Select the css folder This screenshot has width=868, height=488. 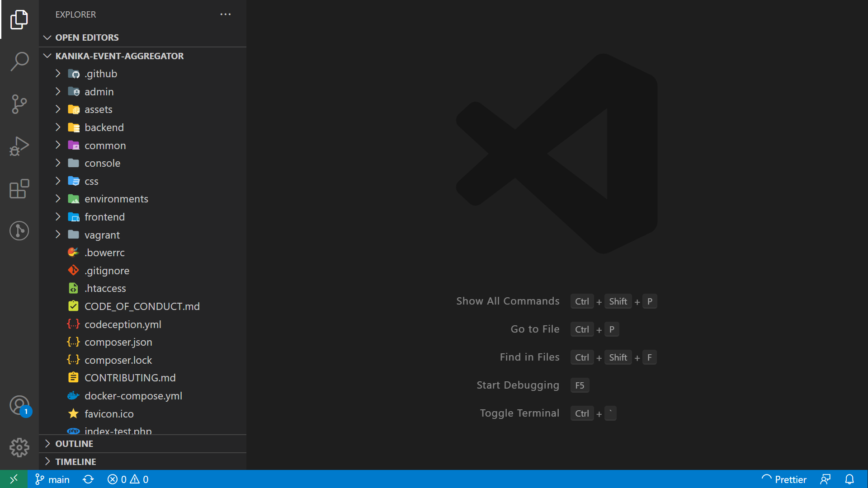click(143, 181)
